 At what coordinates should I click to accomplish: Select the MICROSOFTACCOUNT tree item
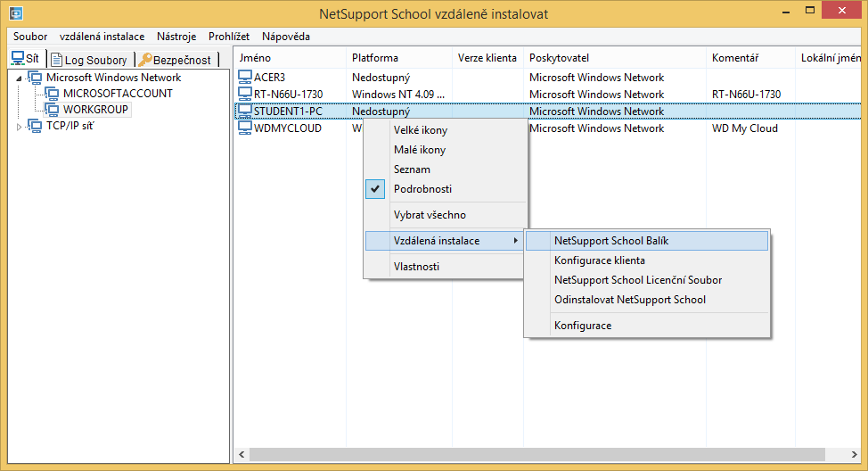(118, 93)
